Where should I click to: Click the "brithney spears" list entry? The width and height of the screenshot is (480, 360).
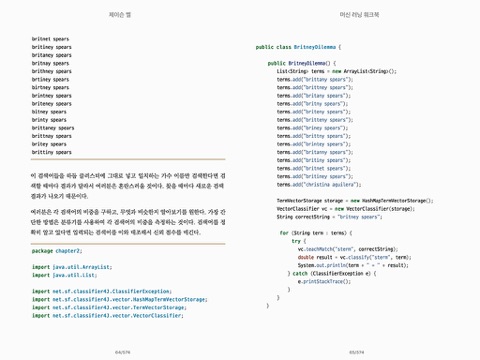pyautogui.click(x=52, y=71)
